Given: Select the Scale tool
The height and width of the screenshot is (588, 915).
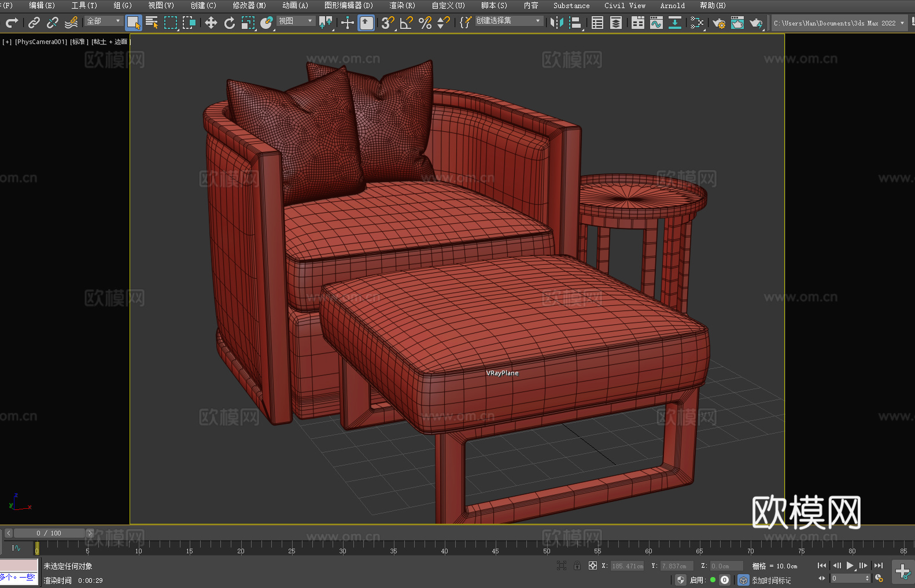Looking at the screenshot, I should pos(248,23).
